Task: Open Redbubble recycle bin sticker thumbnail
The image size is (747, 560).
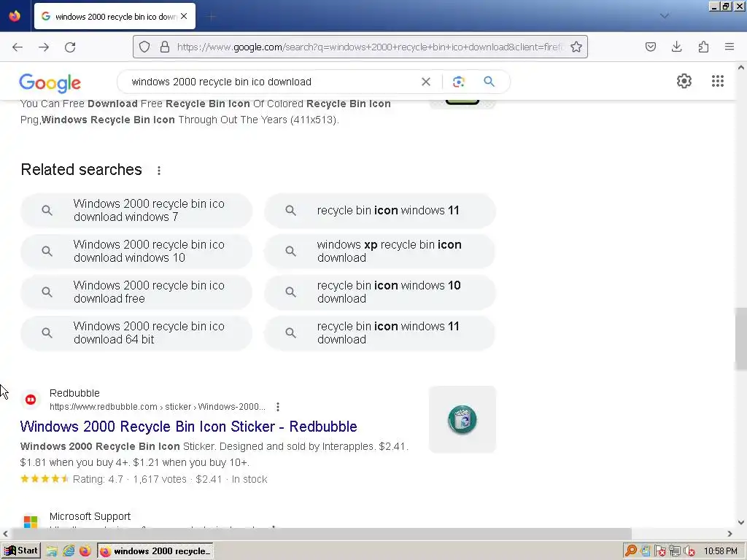Action: tap(462, 419)
